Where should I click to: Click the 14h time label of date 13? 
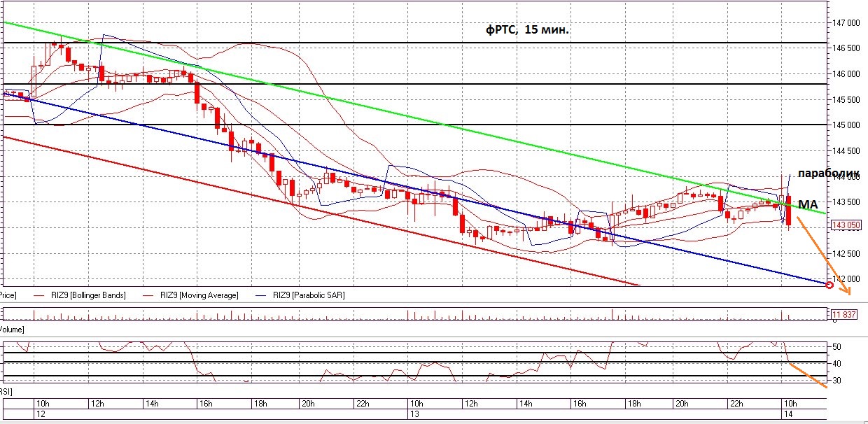coord(525,404)
